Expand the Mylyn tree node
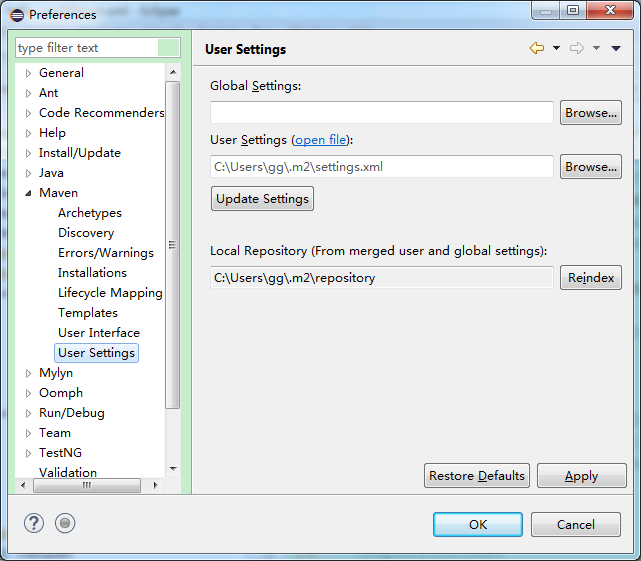641x561 pixels. tap(28, 373)
